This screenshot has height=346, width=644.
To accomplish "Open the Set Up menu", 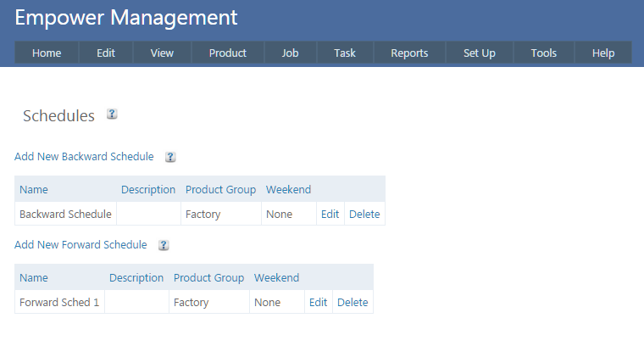I will point(479,53).
